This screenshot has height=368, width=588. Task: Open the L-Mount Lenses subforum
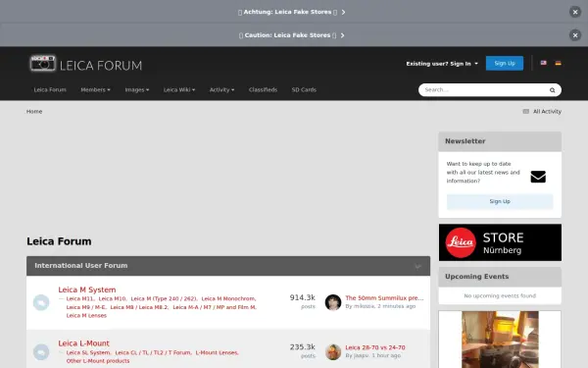coord(217,352)
